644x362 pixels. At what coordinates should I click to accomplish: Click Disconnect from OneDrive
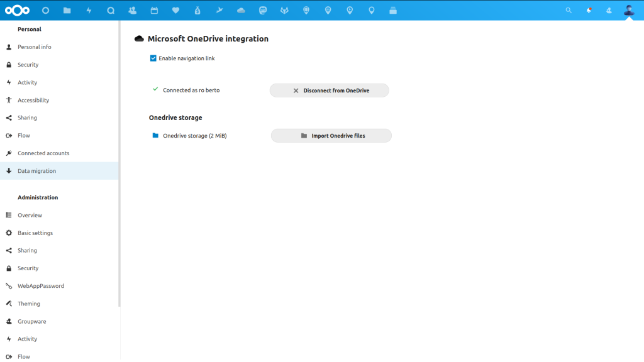click(329, 90)
